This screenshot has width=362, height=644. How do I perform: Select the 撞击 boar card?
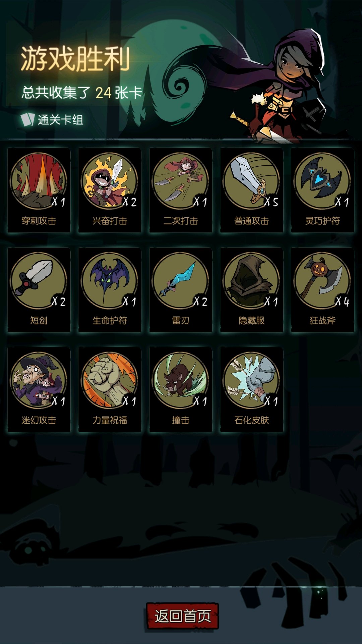coord(181,389)
